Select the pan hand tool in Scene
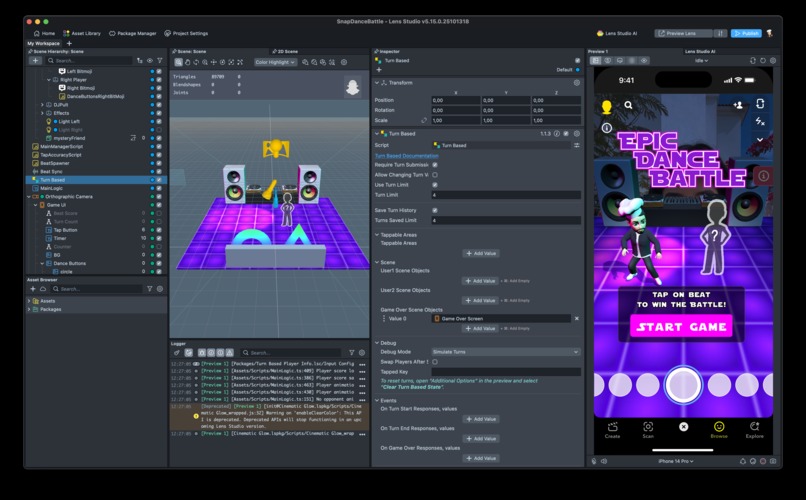806x500 pixels. coord(187,62)
